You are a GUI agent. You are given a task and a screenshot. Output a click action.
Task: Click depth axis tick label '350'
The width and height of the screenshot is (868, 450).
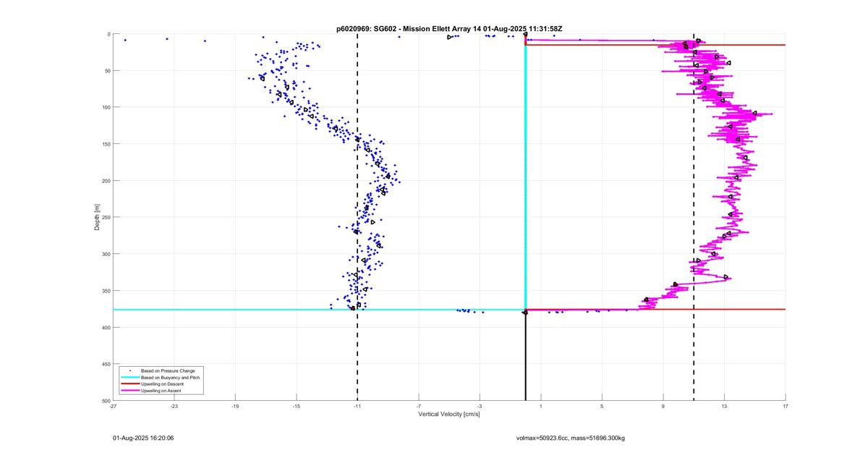pos(106,291)
